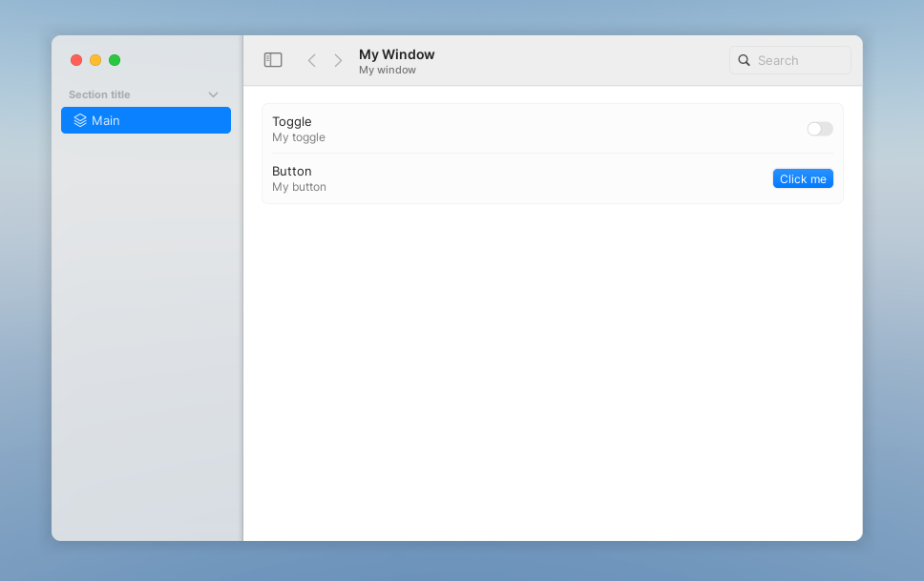Screen dimensions: 924x581
Task: Focus the Search input field
Action: [790, 60]
